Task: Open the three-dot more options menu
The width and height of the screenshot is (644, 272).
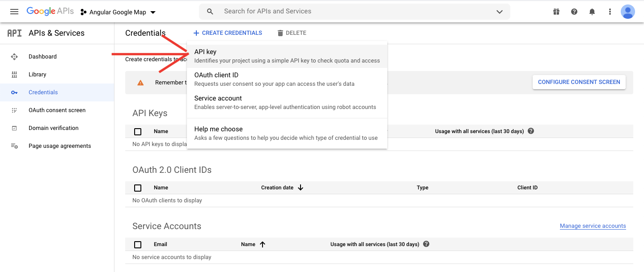Action: [610, 12]
